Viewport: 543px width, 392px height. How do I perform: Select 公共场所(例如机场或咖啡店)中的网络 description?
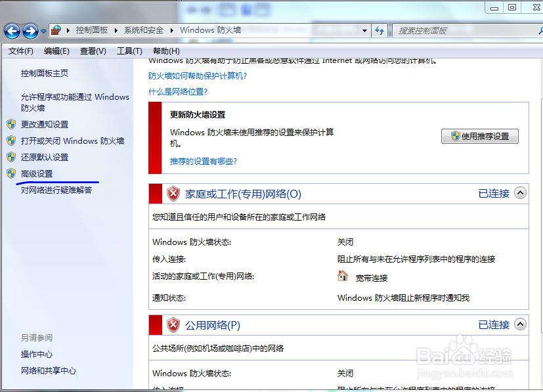click(218, 349)
